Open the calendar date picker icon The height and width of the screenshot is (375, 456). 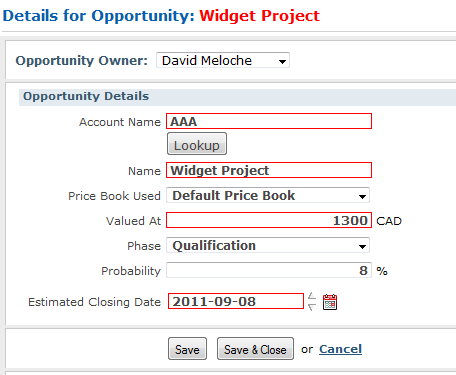click(x=330, y=302)
